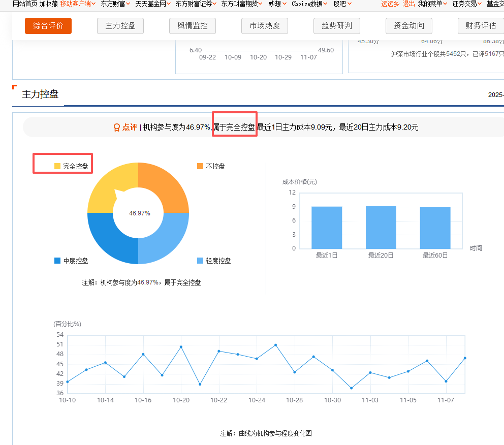504x445 pixels.
Task: Click the 10-20 peak data point
Action: pyautogui.click(x=181, y=347)
